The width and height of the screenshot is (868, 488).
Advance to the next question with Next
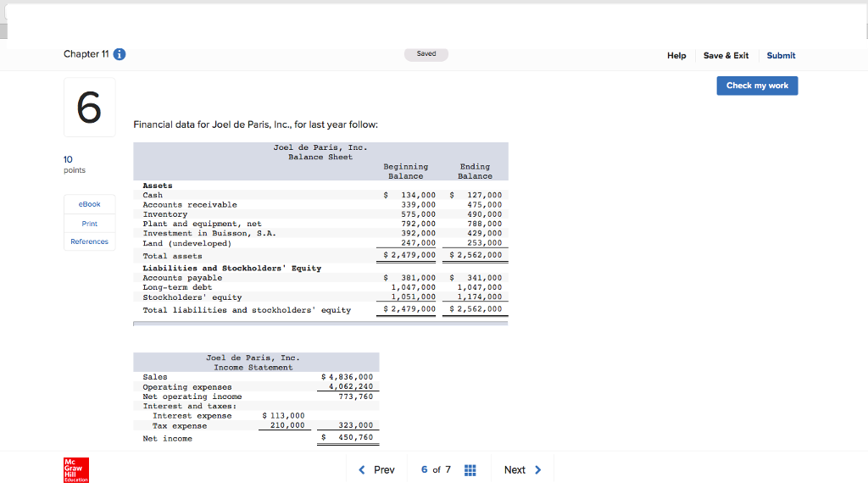coord(515,469)
